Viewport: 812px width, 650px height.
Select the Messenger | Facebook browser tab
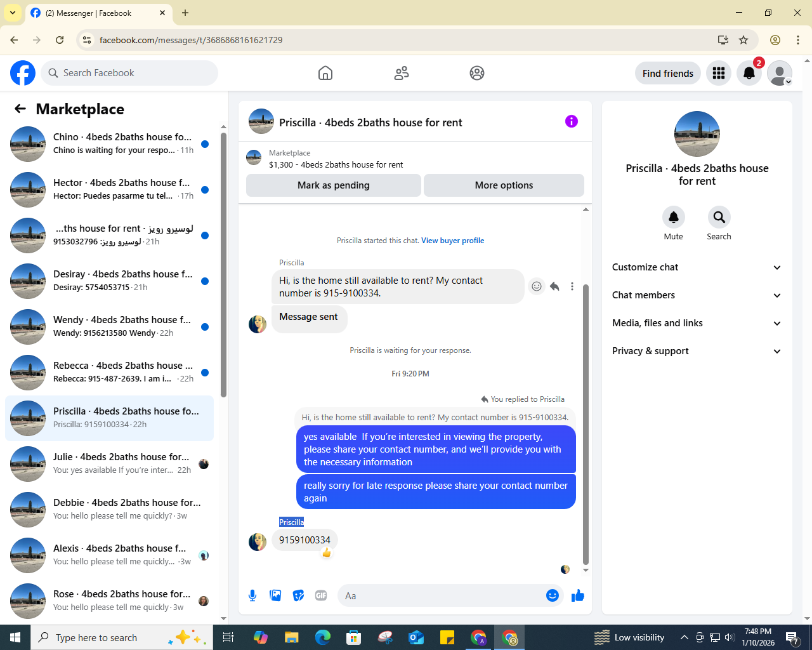(x=98, y=13)
